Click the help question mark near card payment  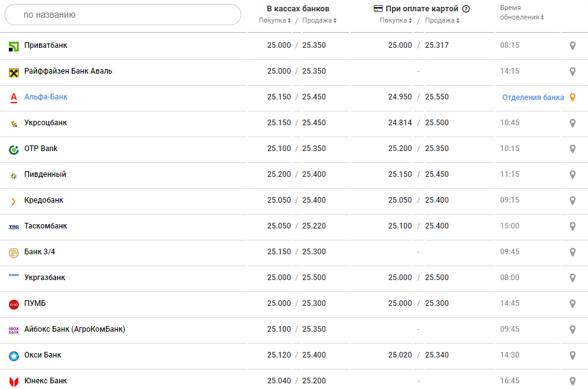coord(466,9)
